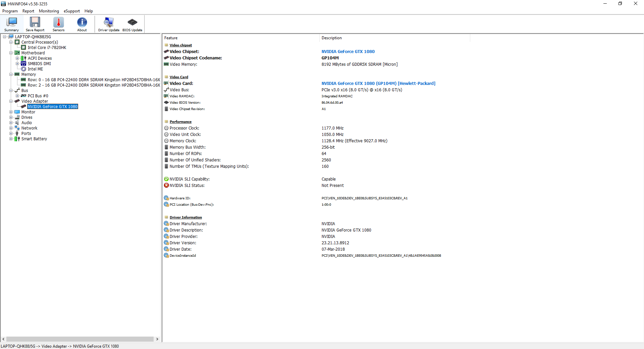Screen dimensions: 644x349
Task: Click the Ports plug icon
Action: coord(17,134)
